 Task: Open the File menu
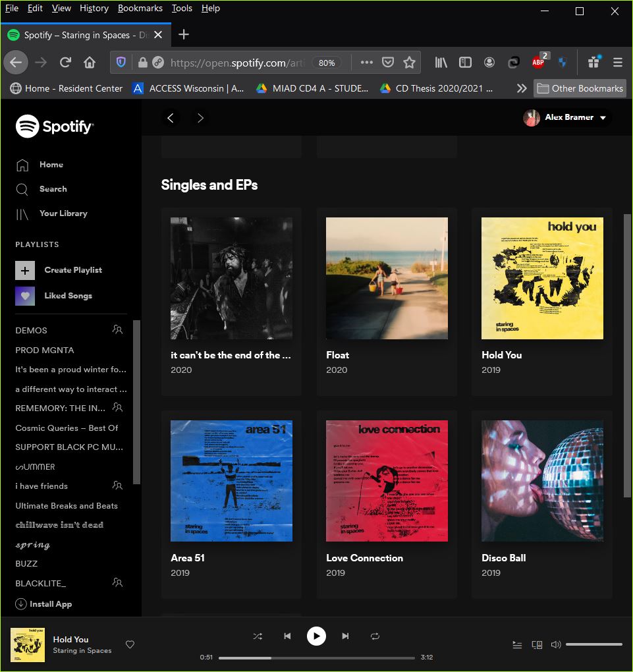[x=12, y=8]
